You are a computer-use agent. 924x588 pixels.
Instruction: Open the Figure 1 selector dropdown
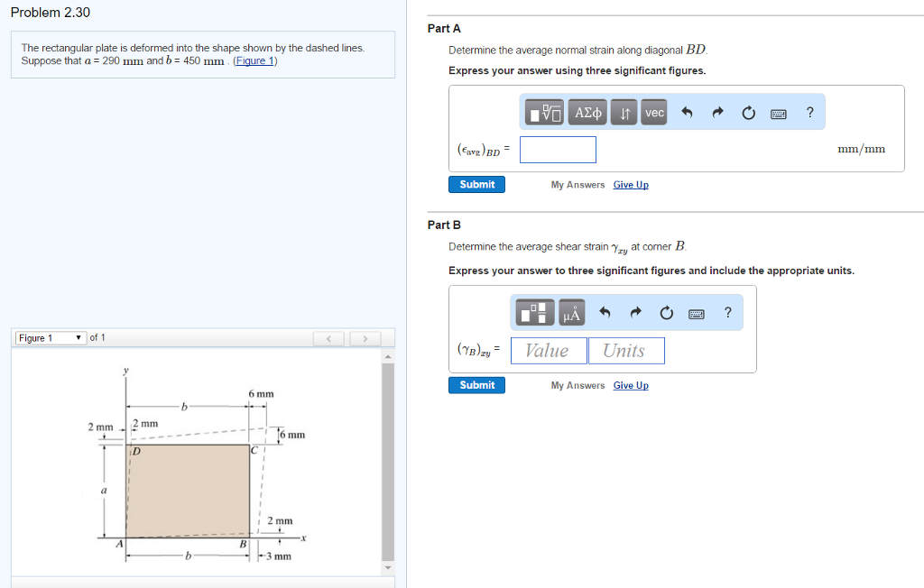[51, 338]
